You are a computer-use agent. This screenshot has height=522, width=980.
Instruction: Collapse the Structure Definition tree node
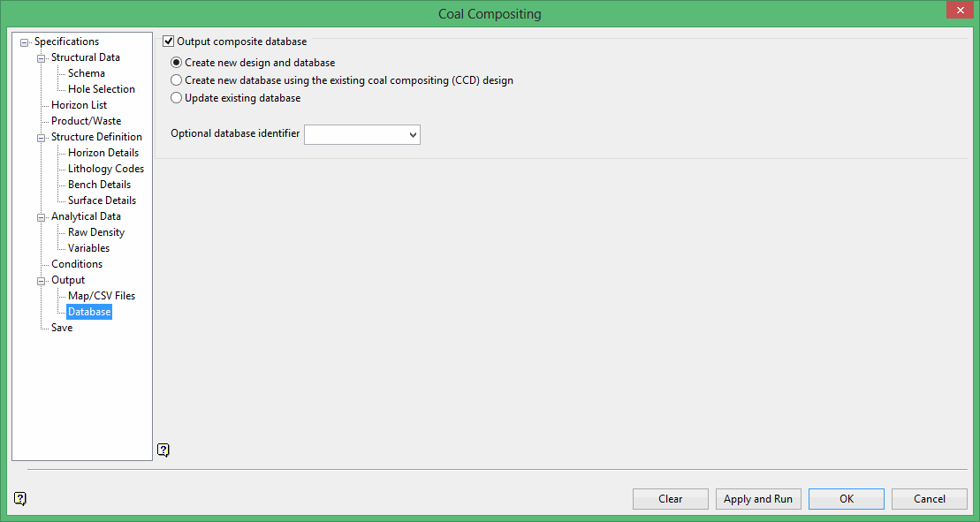point(42,138)
